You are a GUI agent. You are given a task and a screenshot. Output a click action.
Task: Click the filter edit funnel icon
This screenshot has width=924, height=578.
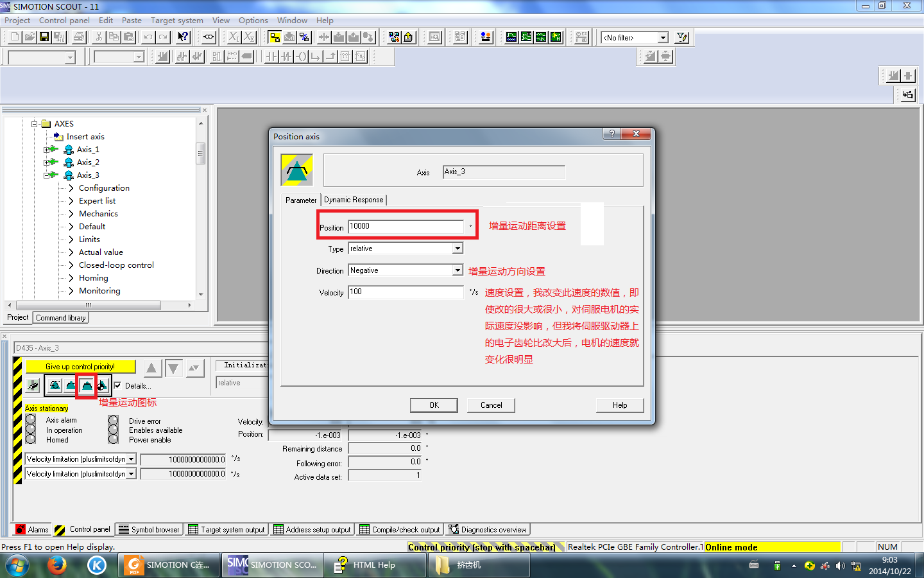(682, 38)
